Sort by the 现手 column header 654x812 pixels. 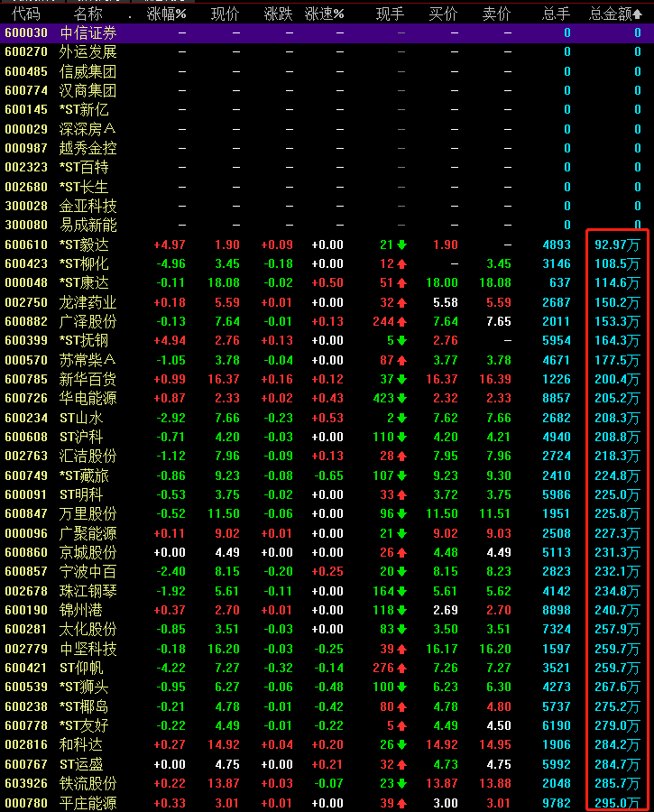coord(390,14)
